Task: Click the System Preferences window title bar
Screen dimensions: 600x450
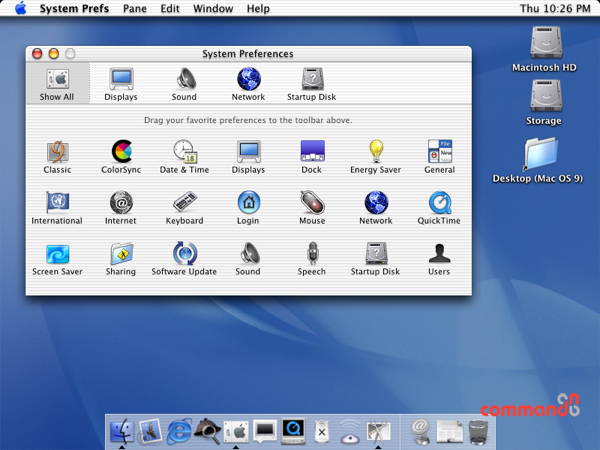Action: point(248,54)
